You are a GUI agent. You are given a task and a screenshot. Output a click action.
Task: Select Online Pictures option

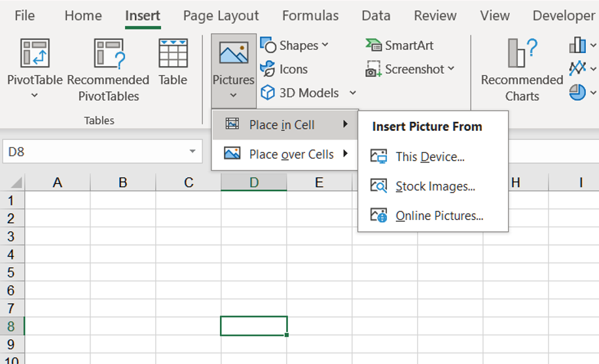click(x=439, y=216)
